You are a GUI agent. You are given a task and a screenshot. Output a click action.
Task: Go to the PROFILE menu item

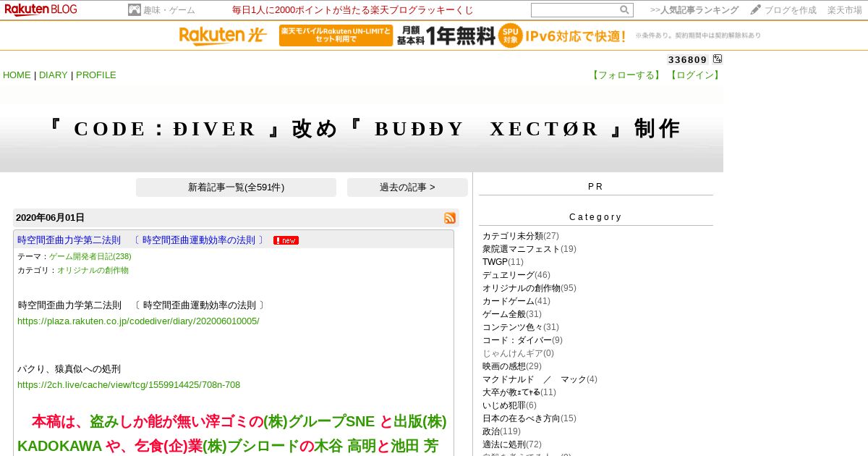[96, 75]
